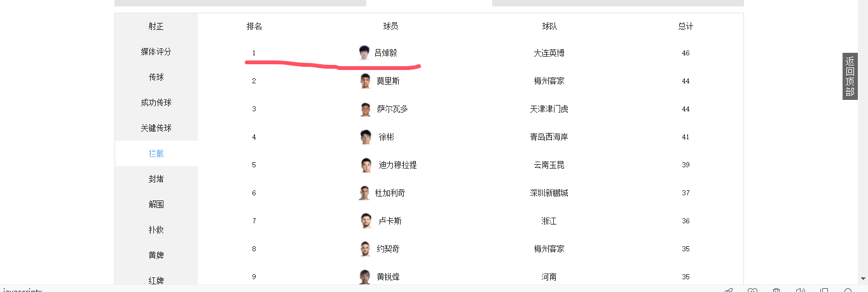Click 徐彬's player avatar photo

click(365, 137)
